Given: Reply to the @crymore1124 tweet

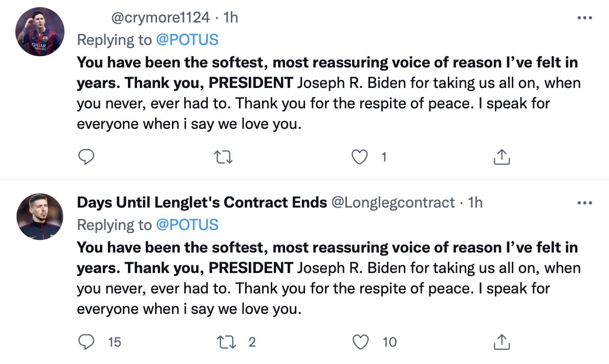Looking at the screenshot, I should [87, 157].
